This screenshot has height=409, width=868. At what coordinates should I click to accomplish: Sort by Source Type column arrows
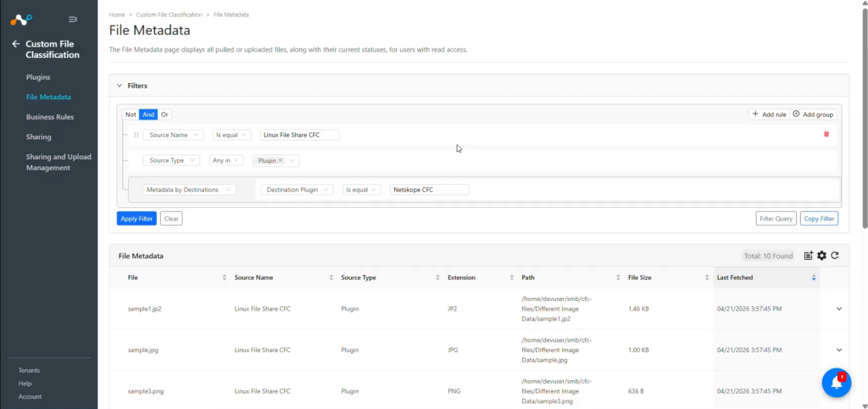pos(437,277)
